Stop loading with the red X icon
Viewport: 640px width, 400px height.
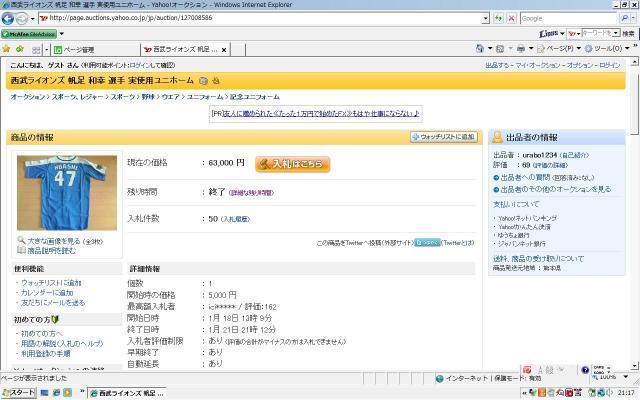pyautogui.click(x=511, y=18)
